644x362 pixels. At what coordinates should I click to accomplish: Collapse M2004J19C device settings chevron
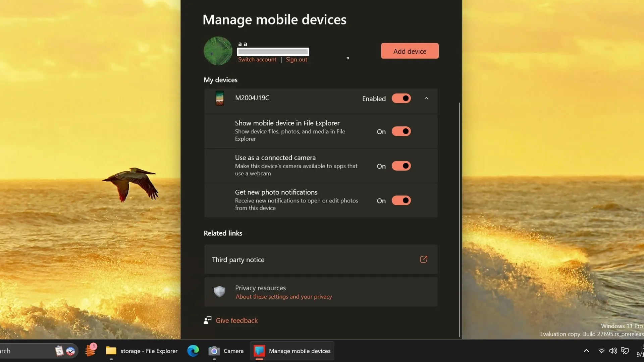[x=426, y=98]
